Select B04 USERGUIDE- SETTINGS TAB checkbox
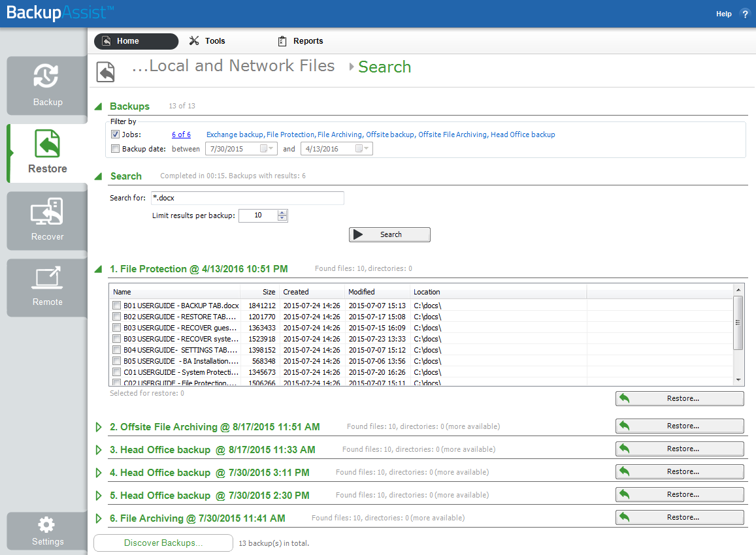 click(117, 350)
